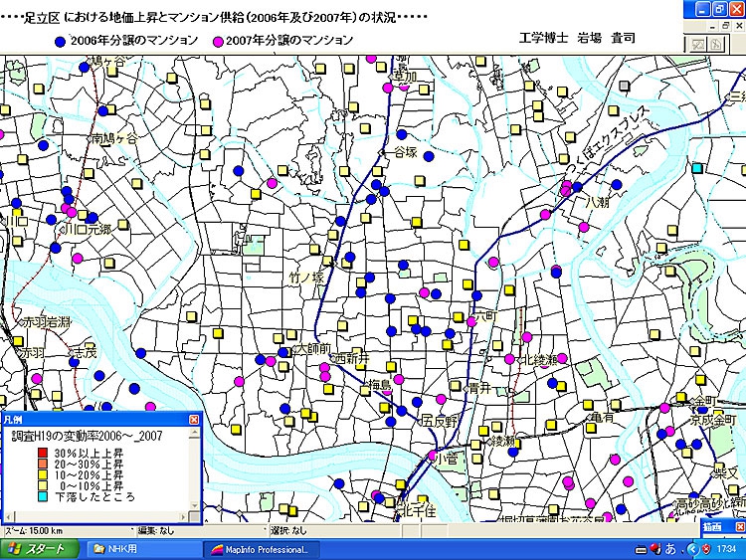Close the 描画 drawing toolbar panel
Screen dimensions: 746x560
[739, 525]
